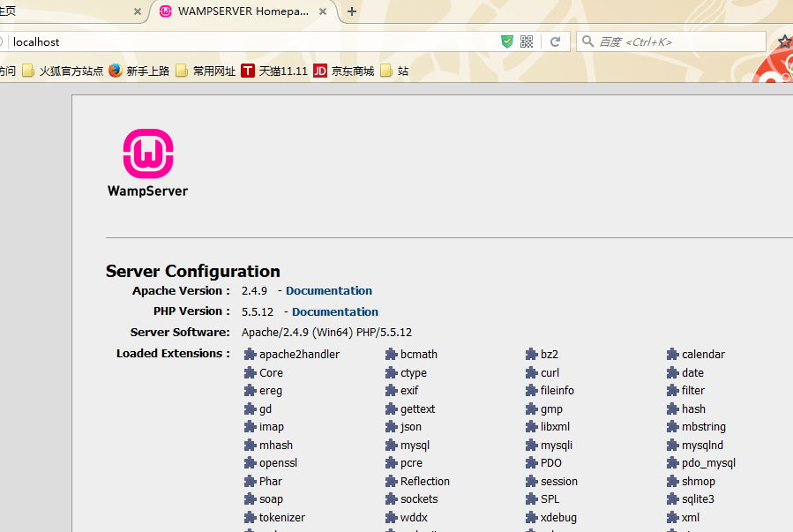Select the 'mysql' extension text
793x532 pixels.
point(415,446)
